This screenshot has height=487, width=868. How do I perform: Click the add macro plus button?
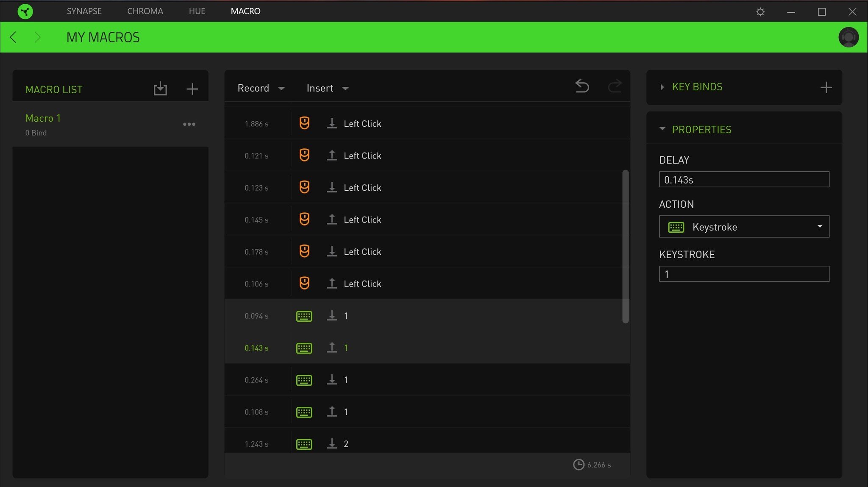[192, 89]
